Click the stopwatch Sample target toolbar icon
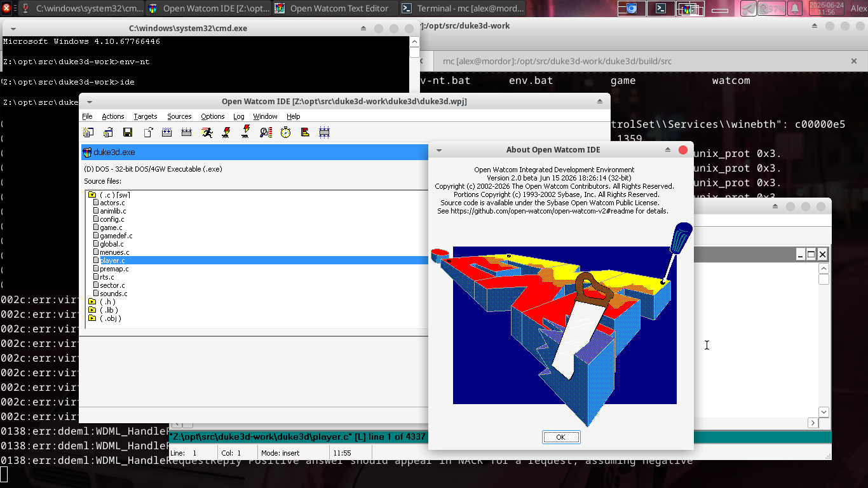The height and width of the screenshot is (488, 868). [285, 132]
